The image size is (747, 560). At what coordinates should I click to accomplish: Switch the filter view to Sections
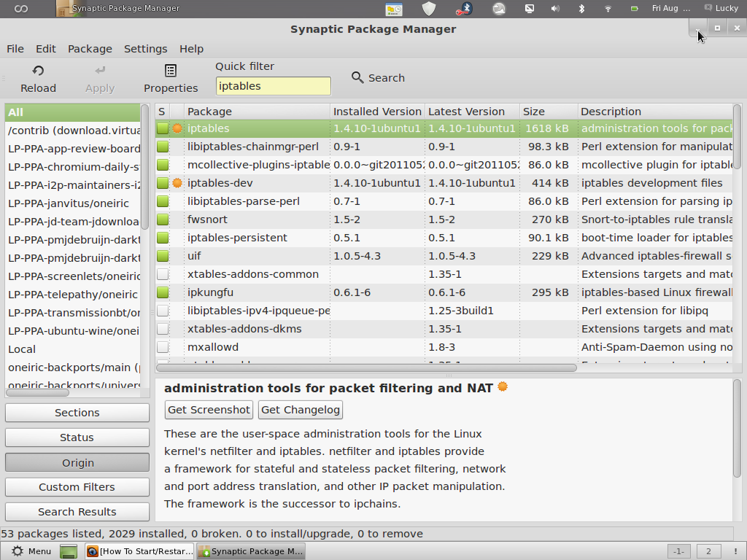tap(77, 413)
